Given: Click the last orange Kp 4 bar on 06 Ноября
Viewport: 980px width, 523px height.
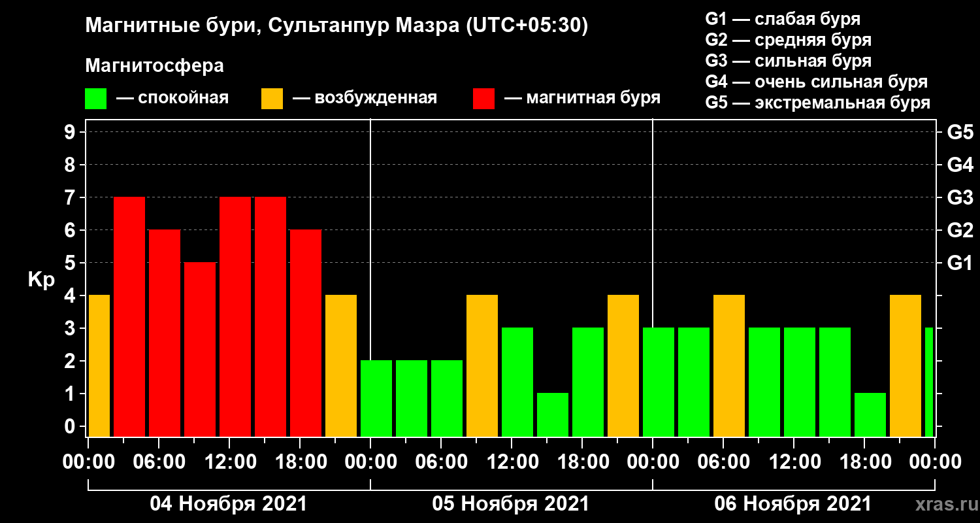Looking at the screenshot, I should click(x=906, y=365).
